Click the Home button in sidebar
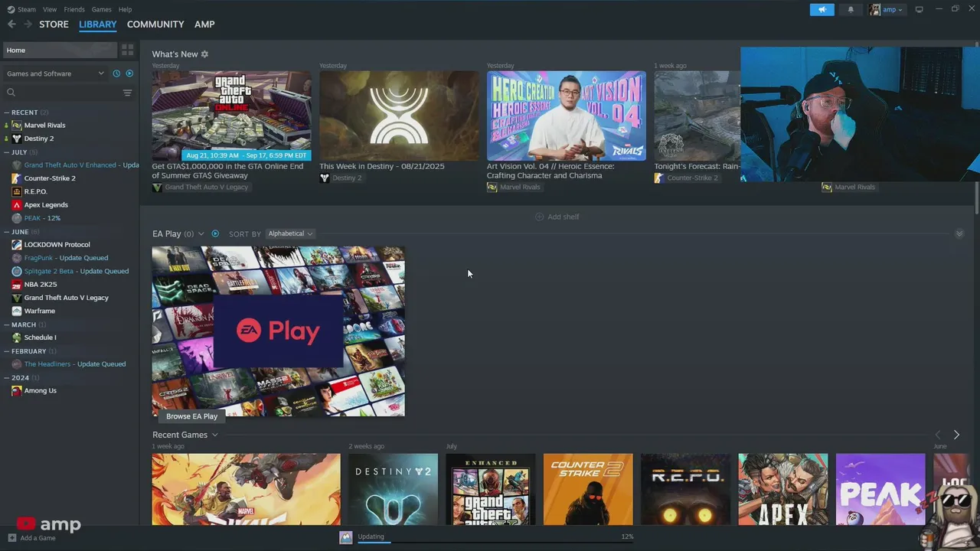This screenshot has width=980, height=551. 59,50
